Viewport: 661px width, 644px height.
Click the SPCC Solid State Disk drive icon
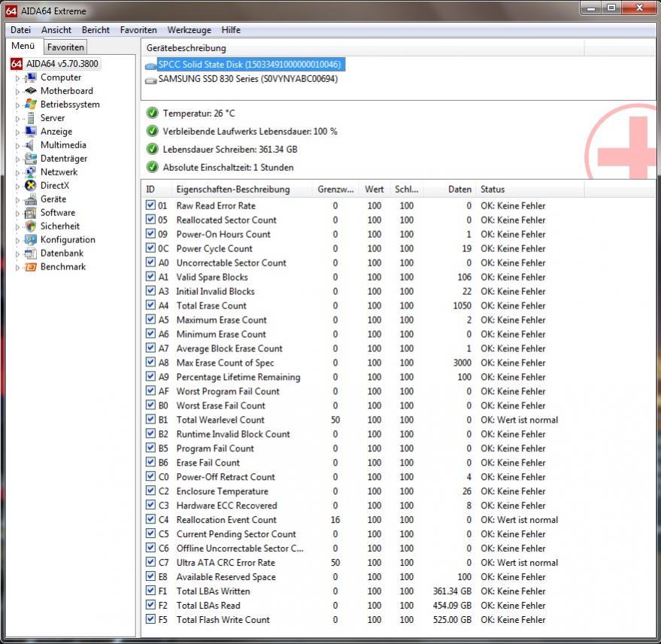pos(151,65)
